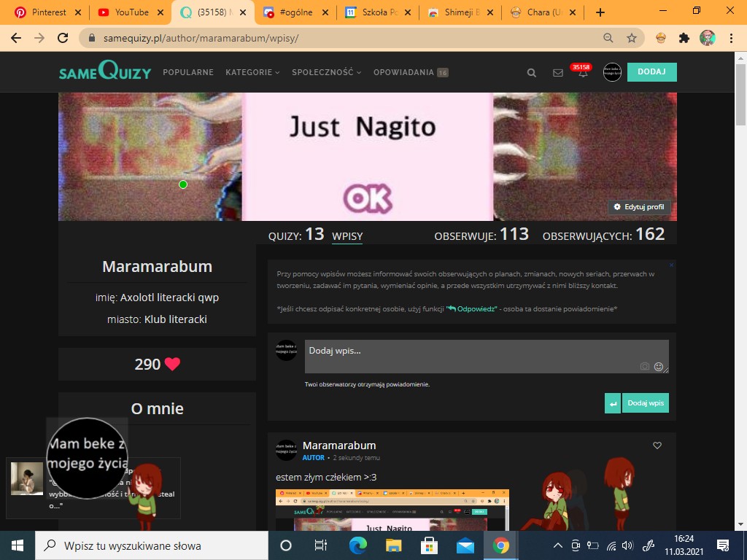This screenshot has width=747, height=560.
Task: Open notifications bell with 35158 badge
Action: [583, 73]
